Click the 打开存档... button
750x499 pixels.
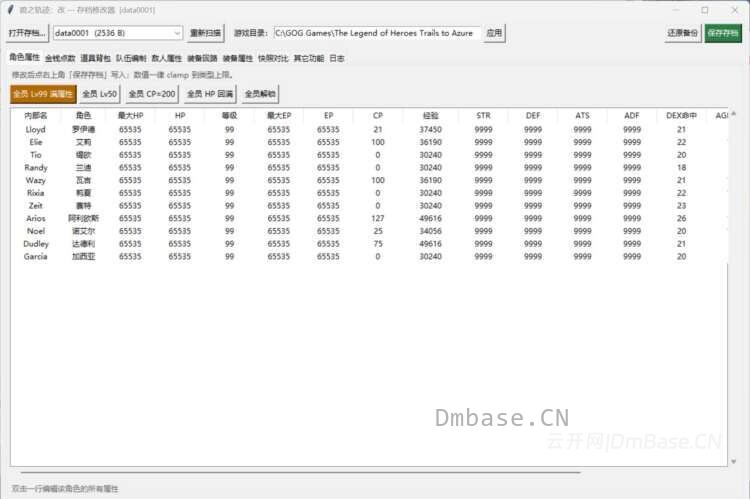coord(27,33)
